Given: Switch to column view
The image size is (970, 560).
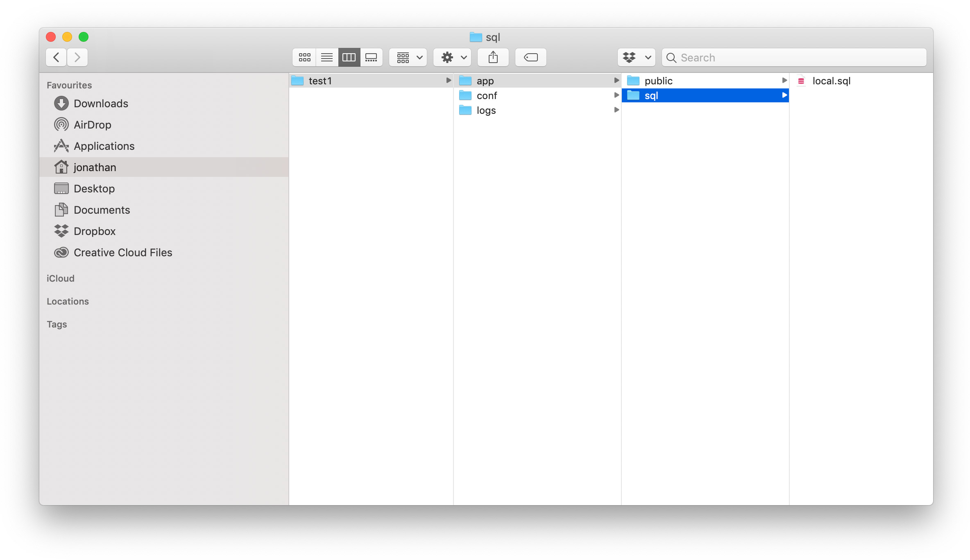Looking at the screenshot, I should tap(349, 56).
